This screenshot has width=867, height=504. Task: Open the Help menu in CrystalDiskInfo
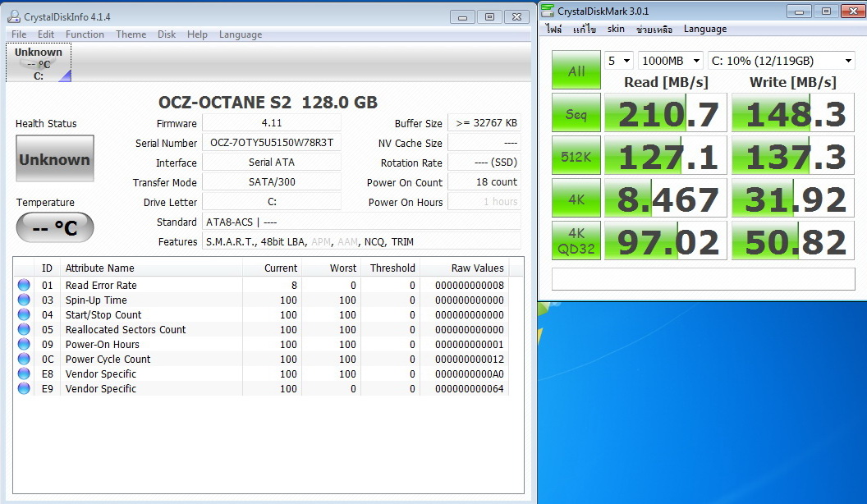point(197,34)
